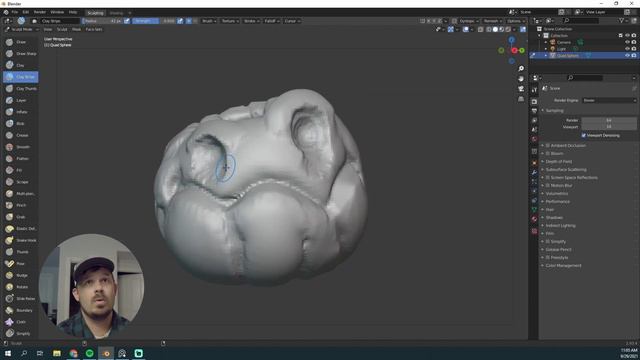Open the Falloff dropdown

(x=271, y=21)
